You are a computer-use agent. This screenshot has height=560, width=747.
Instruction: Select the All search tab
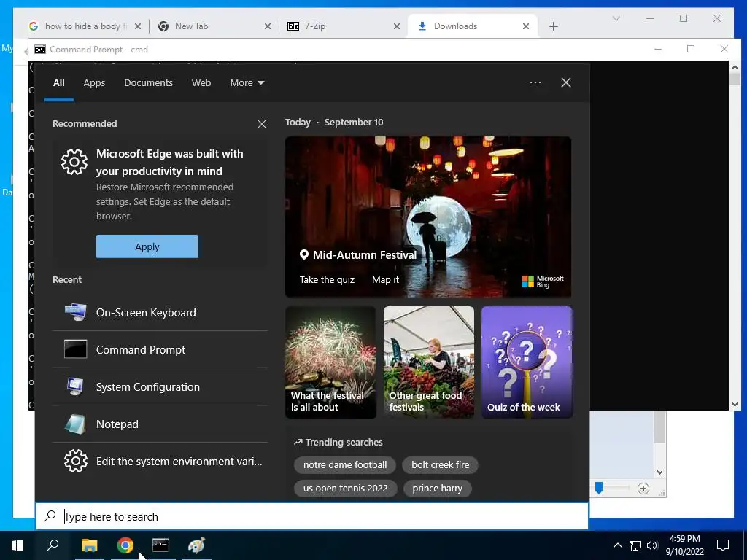click(58, 83)
